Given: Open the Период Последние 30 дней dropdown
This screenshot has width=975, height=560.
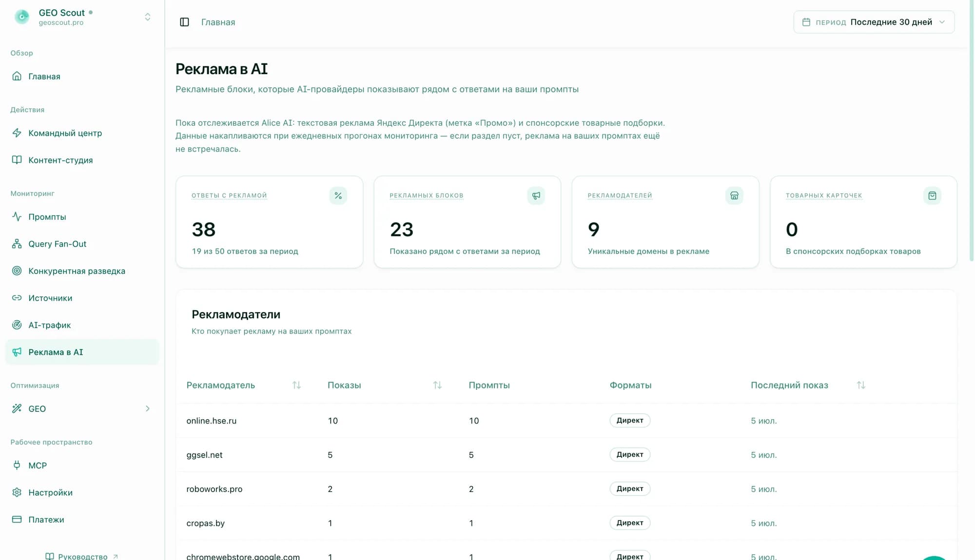Looking at the screenshot, I should coord(874,22).
